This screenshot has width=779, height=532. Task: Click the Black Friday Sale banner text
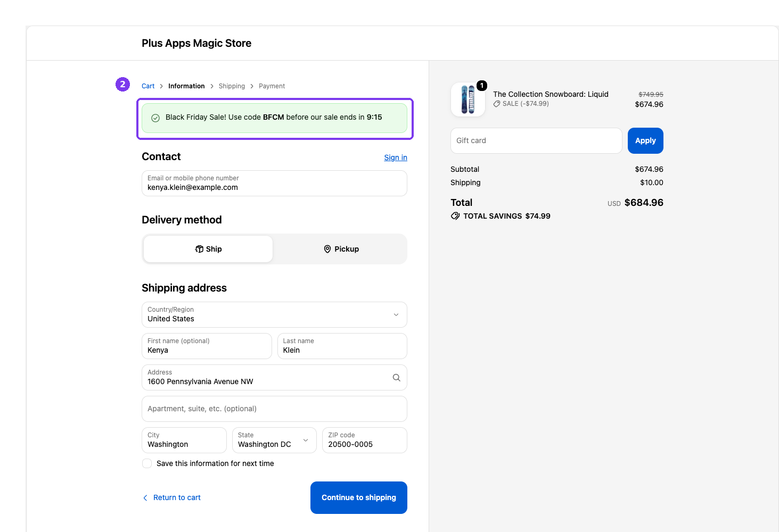pyautogui.click(x=274, y=117)
